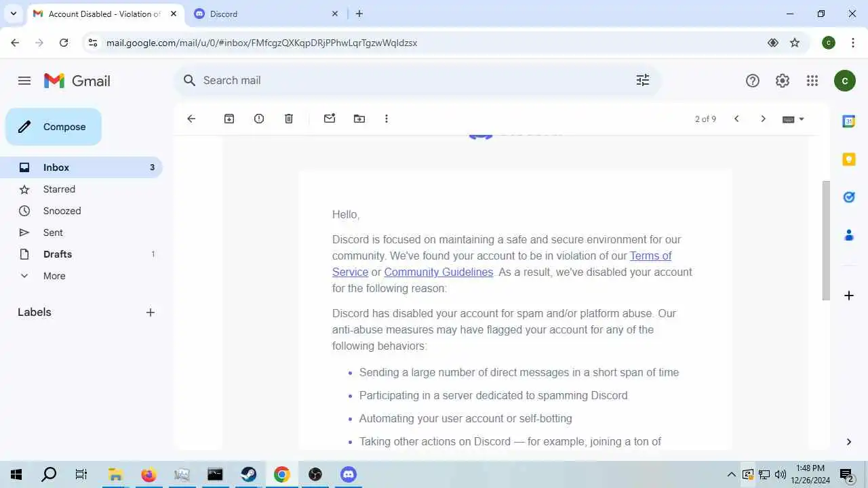The width and height of the screenshot is (868, 488).
Task: Go to older email arrow
Action: (763, 119)
